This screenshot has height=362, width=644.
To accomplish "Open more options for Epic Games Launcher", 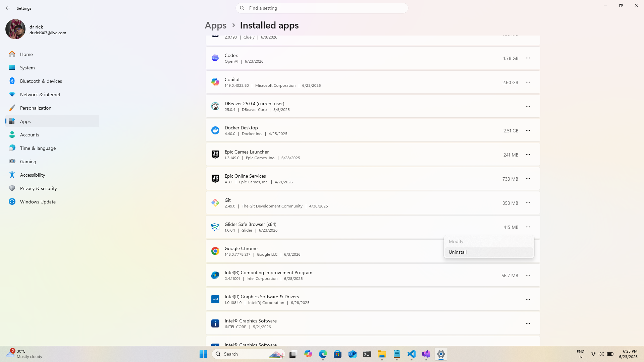I will [x=528, y=155].
